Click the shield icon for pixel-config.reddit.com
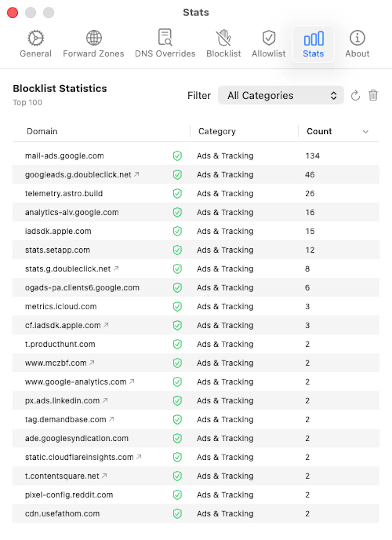The width and height of the screenshot is (392, 540). (x=177, y=495)
